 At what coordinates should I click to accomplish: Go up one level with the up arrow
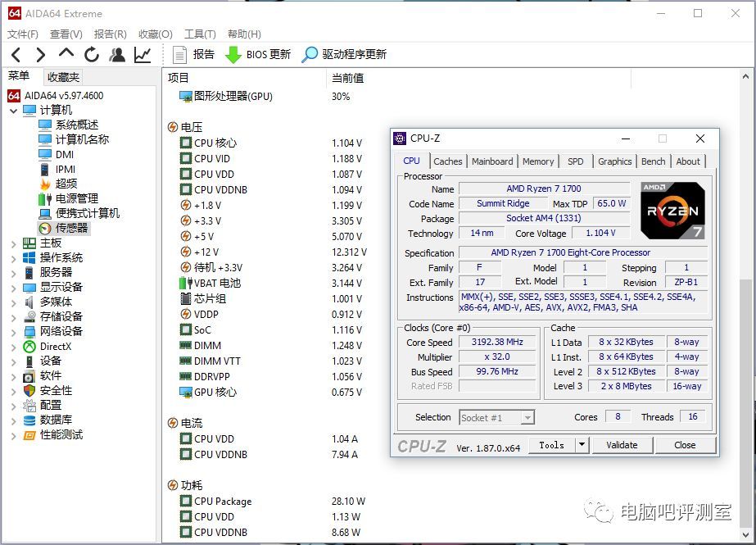tap(66, 53)
